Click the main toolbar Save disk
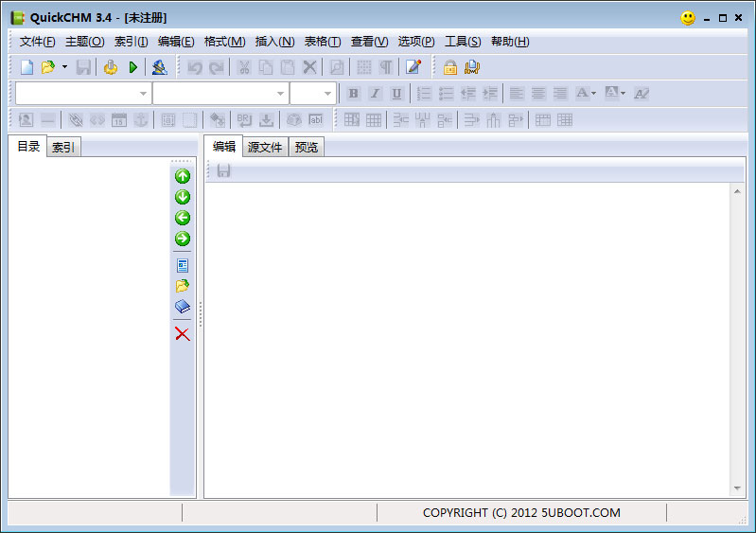This screenshot has width=756, height=533. [x=83, y=67]
